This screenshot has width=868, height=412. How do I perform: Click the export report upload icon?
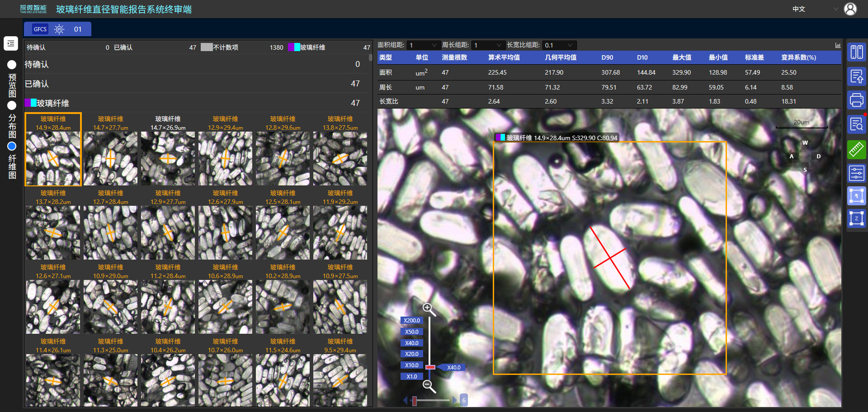click(x=856, y=76)
